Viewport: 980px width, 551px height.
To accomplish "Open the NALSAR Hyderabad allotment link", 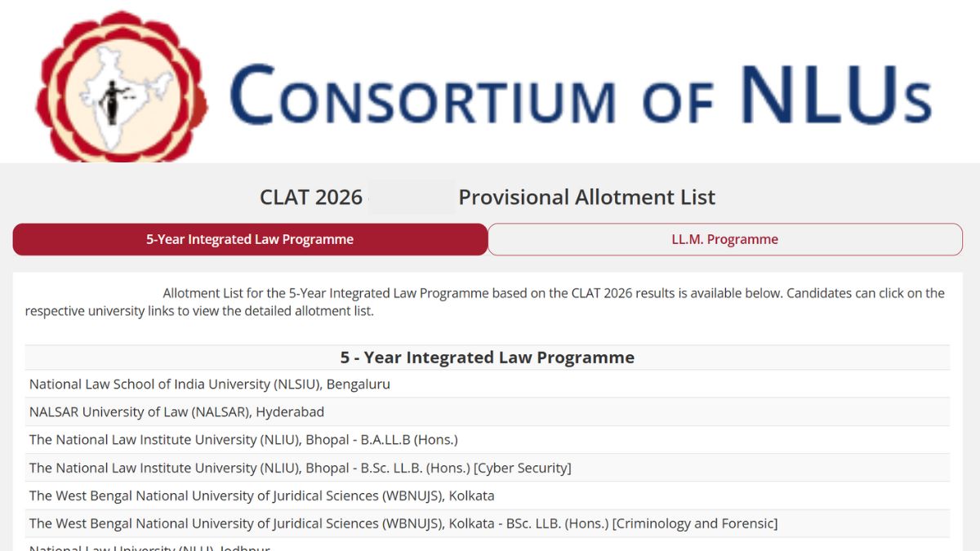I will pyautogui.click(x=176, y=411).
